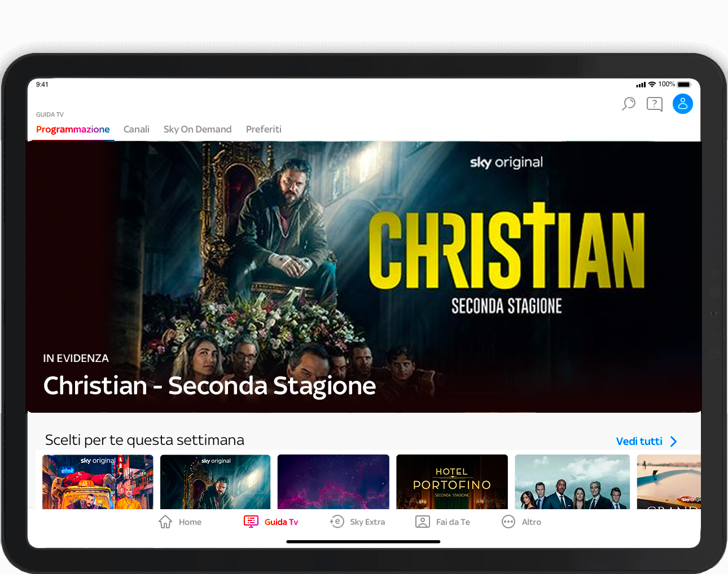This screenshot has height=574, width=728.
Task: Tap the home indicator bar at the bottom
Action: pyautogui.click(x=363, y=542)
